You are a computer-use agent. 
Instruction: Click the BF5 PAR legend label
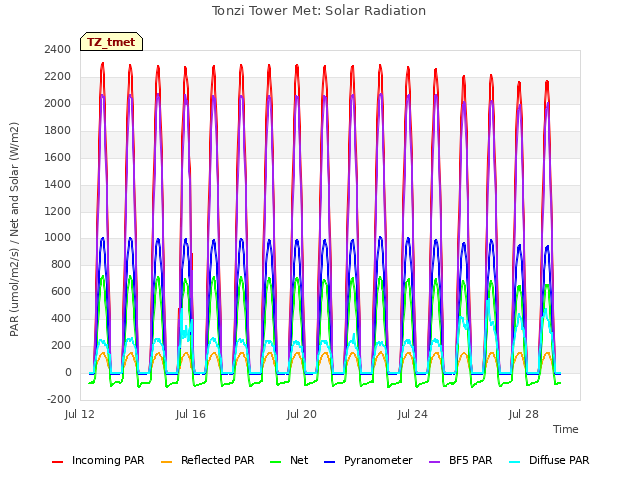471,460
